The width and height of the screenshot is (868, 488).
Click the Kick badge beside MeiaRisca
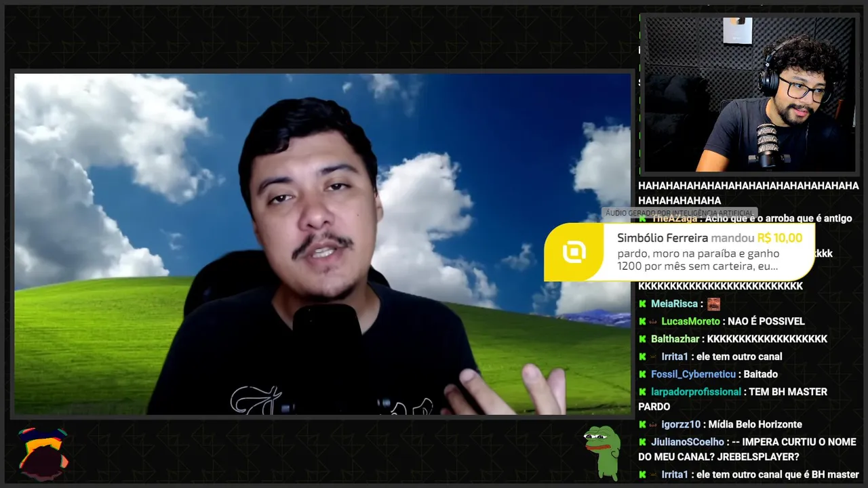[x=642, y=304]
